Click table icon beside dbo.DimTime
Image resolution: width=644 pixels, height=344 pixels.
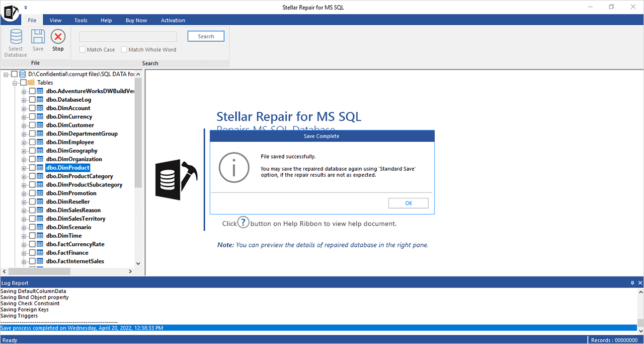point(40,236)
